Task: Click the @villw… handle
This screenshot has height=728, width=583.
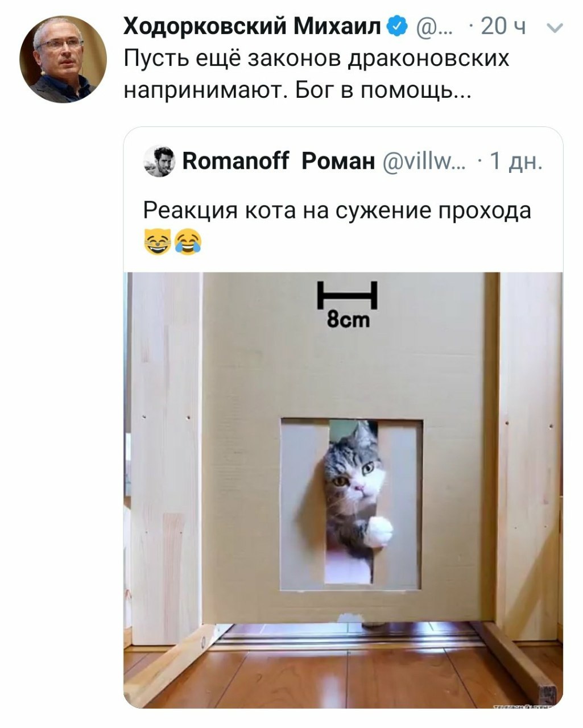Action: [x=423, y=162]
